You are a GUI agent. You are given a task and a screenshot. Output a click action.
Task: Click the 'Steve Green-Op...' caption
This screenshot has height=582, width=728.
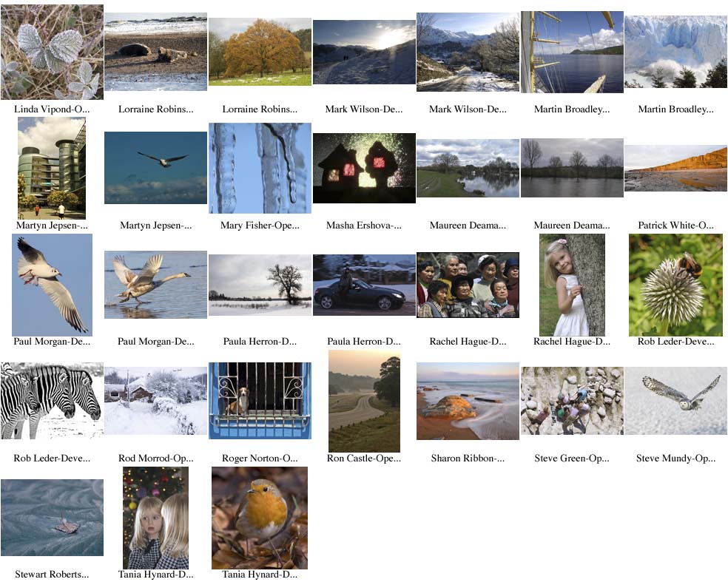(572, 458)
